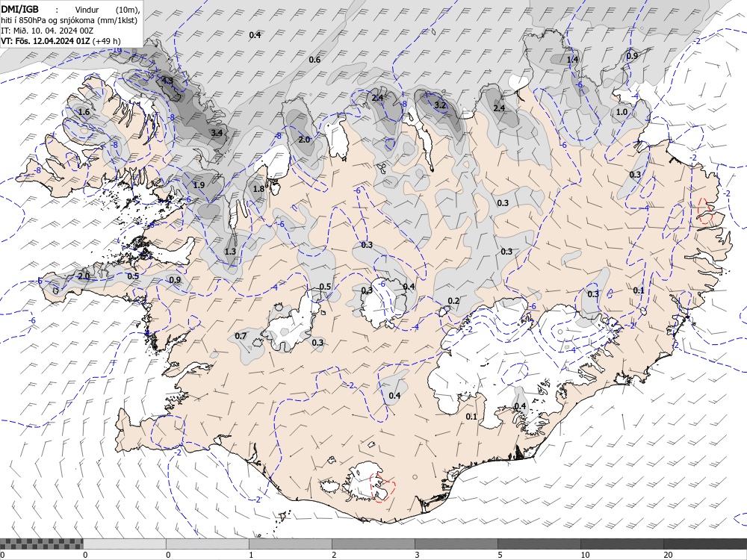Click the 1.4 snowfall value in the northeast

[x=572, y=60]
